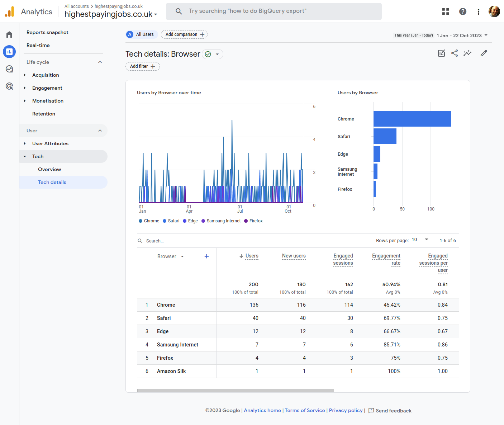Image resolution: width=504 pixels, height=425 pixels.
Task: Sort by Engagement rate column header
Action: coord(386,259)
